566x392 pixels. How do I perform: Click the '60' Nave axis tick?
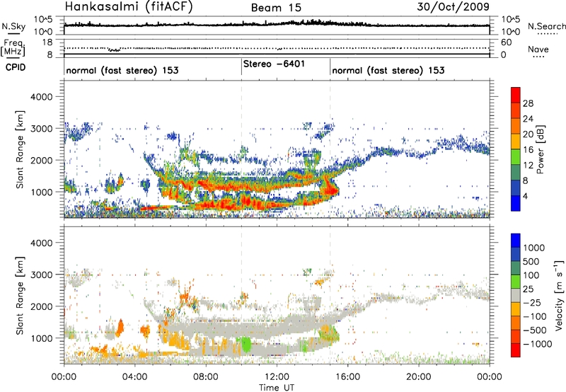point(506,42)
